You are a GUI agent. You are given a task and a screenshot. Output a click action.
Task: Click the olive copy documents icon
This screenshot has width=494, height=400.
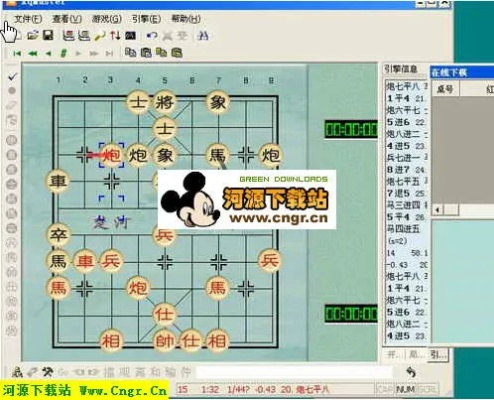click(x=161, y=53)
